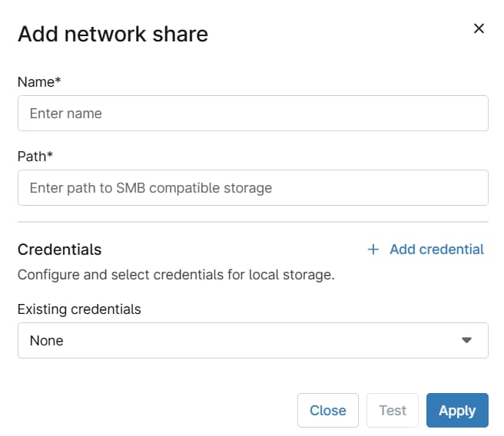Click the credentials description text
Image resolution: width=504 pixels, height=436 pixels.
pos(176,275)
